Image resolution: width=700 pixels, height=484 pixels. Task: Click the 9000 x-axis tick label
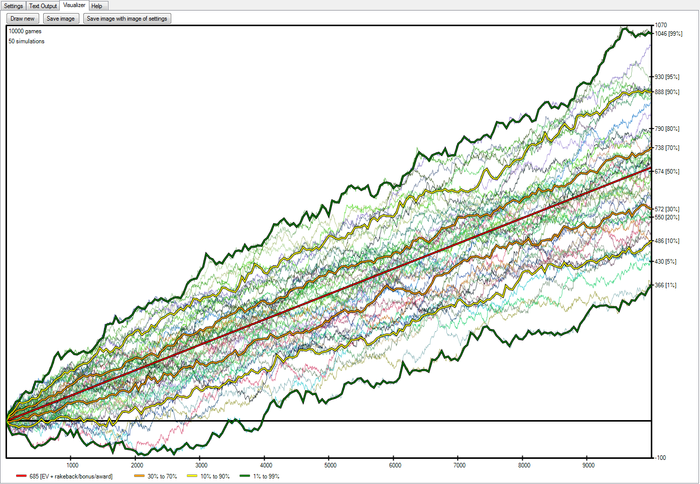[589, 465]
